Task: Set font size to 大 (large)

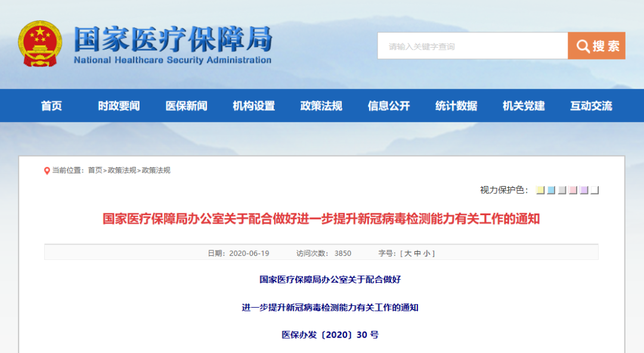Action: (408, 253)
